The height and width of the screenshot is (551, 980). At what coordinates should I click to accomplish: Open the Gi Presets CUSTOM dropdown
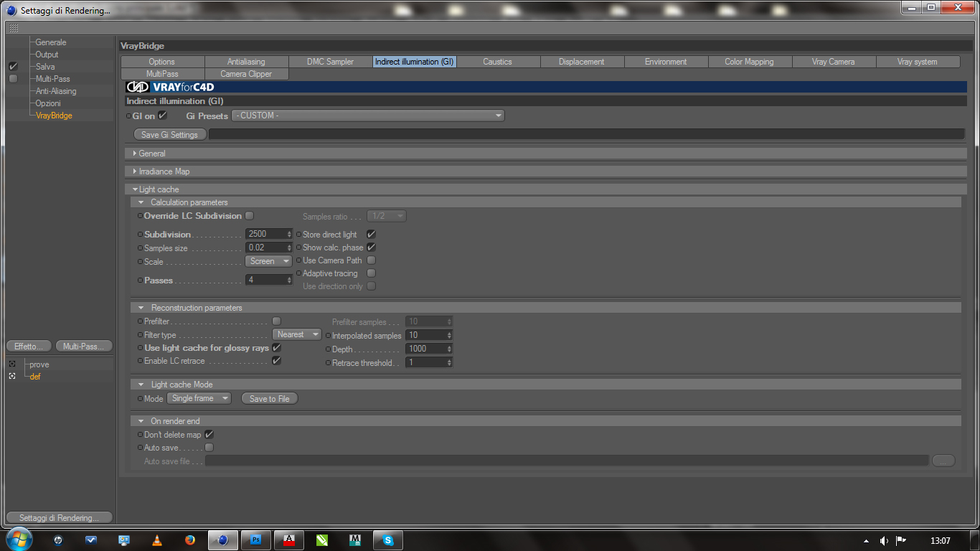coord(368,116)
